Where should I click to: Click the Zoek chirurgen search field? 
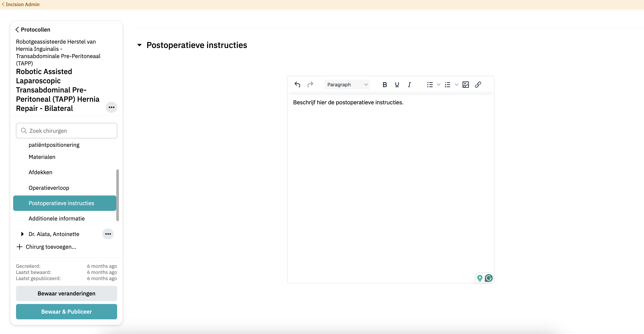[x=66, y=130]
